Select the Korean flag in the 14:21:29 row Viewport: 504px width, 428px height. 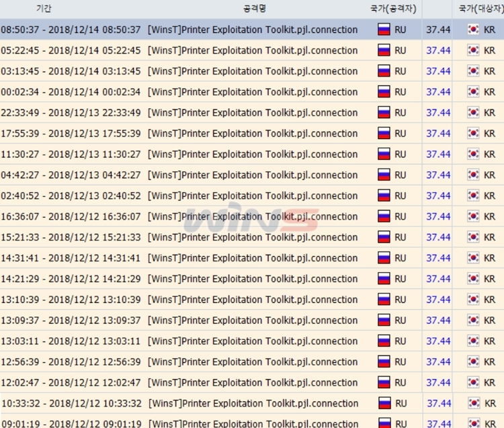[x=473, y=279]
